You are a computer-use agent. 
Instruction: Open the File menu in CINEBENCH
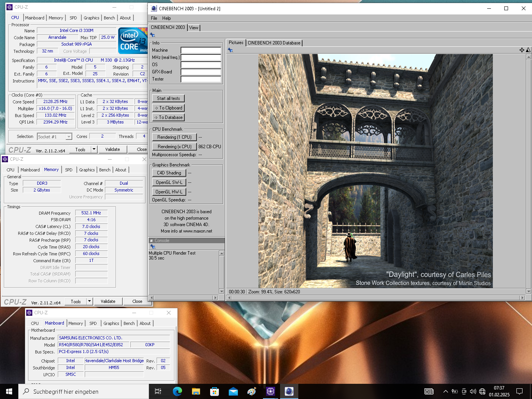point(154,18)
